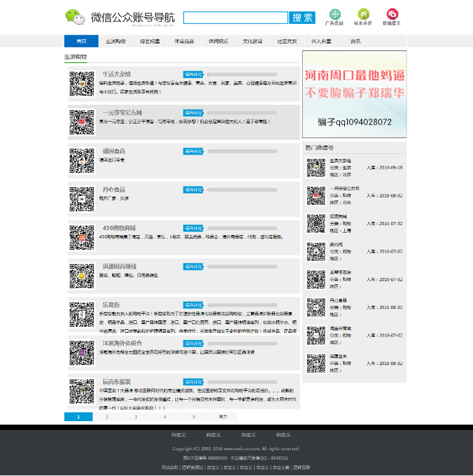This screenshot has width=473, height=476.
Task: Click sidebar QR code dated 2016-07-02 in 上海
Action: (316, 223)
